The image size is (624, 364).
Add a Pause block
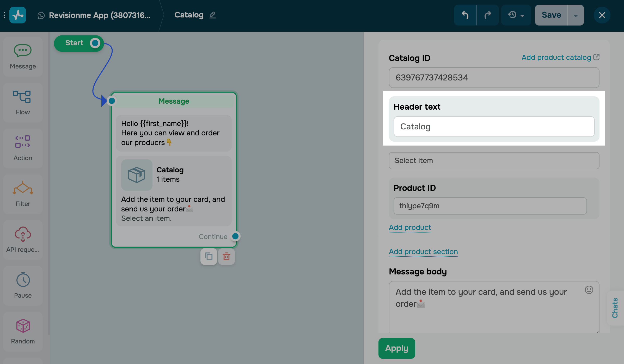(23, 286)
